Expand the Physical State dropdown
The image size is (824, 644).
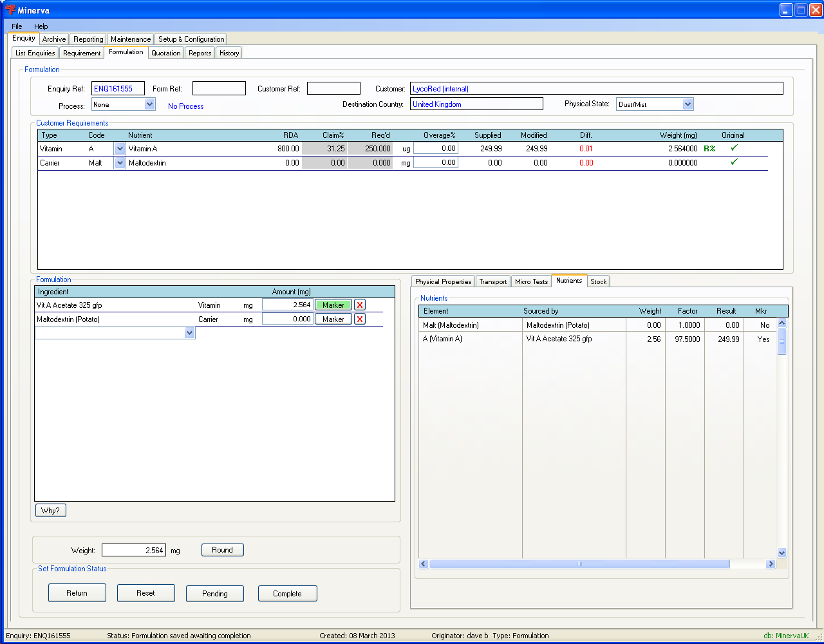[688, 104]
